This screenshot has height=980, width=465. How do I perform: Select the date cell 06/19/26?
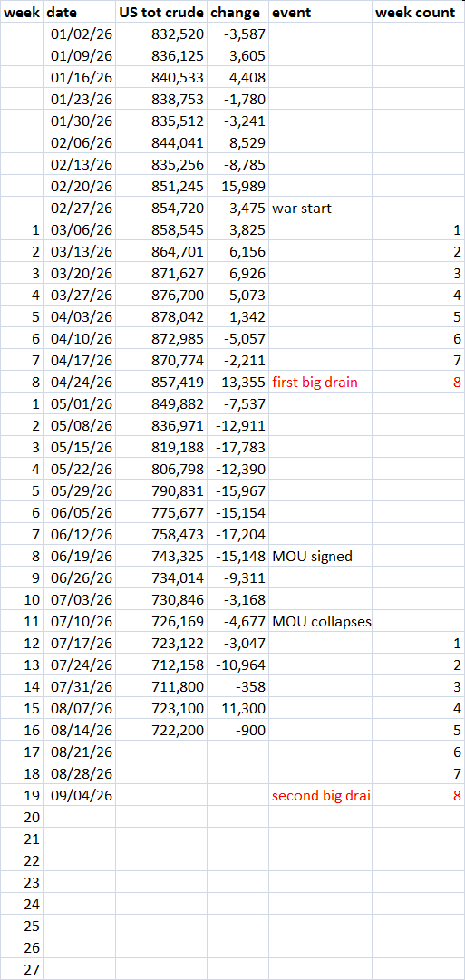[x=80, y=556]
